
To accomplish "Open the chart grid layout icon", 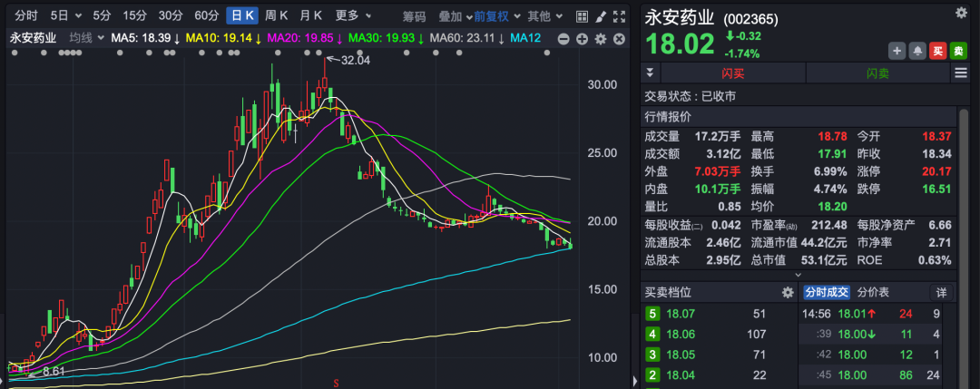I will pos(576,16).
